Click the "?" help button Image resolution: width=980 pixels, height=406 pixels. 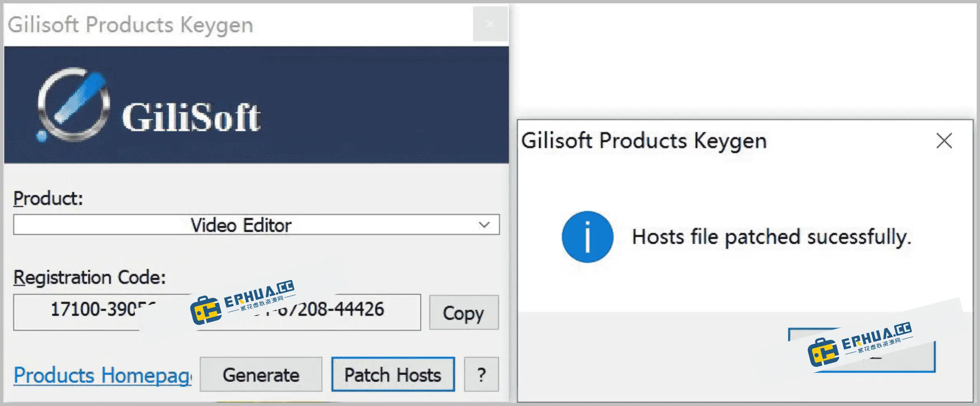(481, 375)
